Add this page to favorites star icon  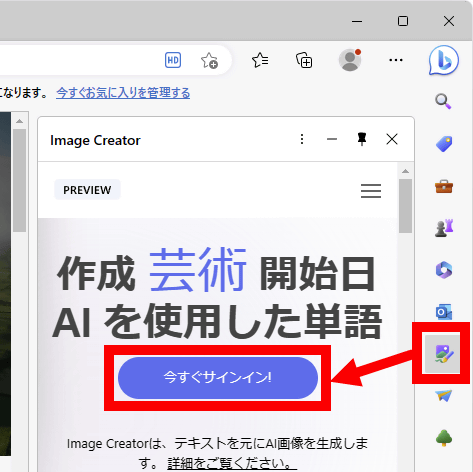pyautogui.click(x=209, y=60)
